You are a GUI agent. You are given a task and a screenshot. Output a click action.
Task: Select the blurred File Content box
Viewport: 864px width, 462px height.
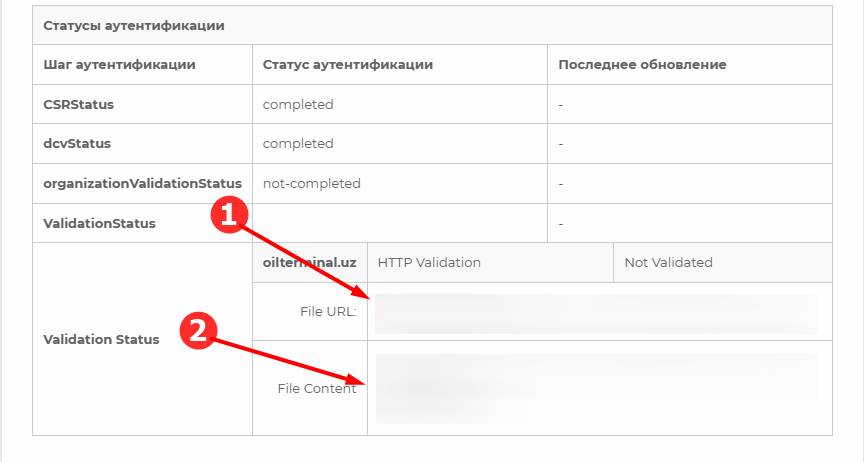click(x=597, y=389)
